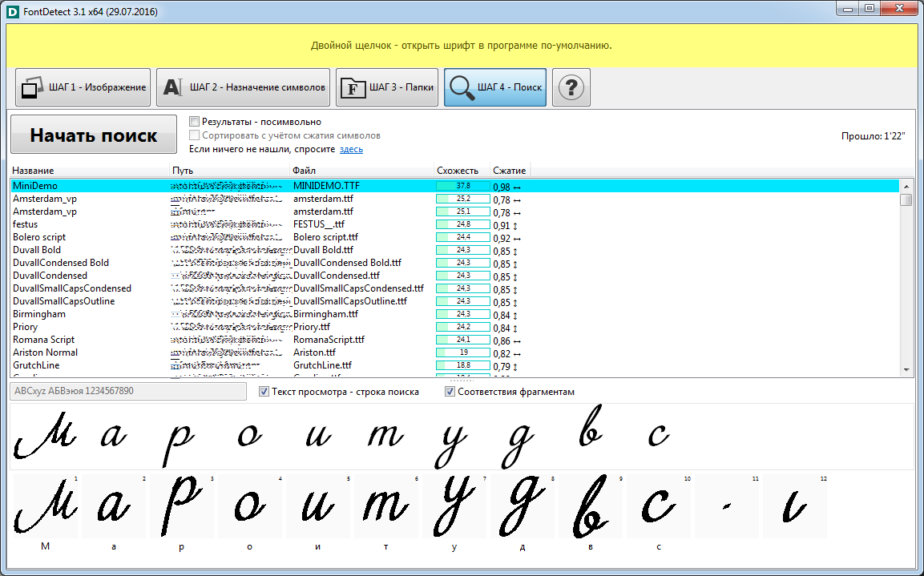Select glyph thumbnail for letter д
The height and width of the screenshot is (576, 924).
click(522, 506)
